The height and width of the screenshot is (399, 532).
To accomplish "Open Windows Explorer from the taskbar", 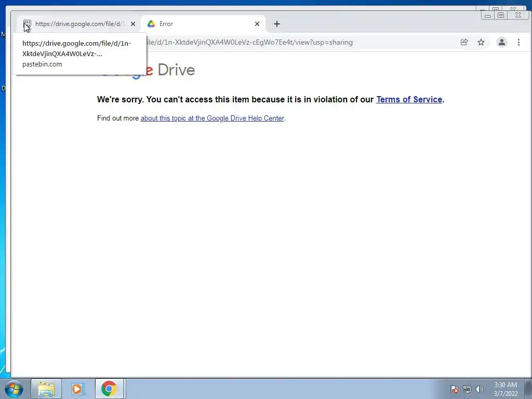I will (46, 389).
